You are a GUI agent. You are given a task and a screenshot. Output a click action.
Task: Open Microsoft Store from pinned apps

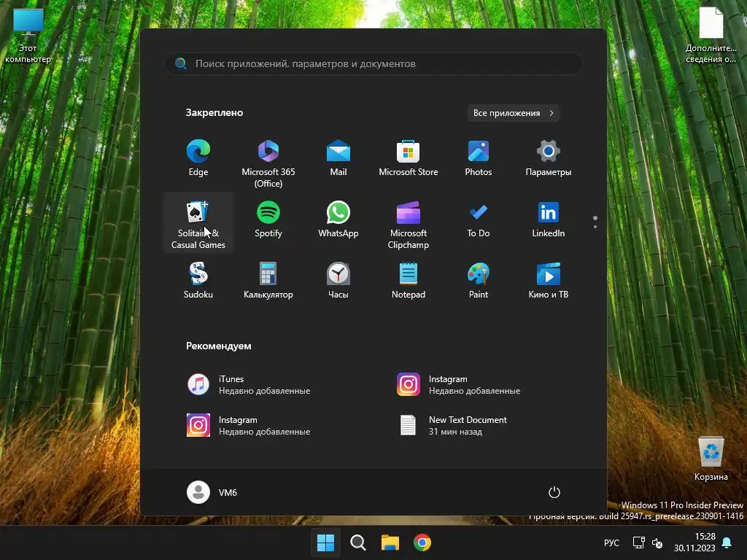point(409,158)
